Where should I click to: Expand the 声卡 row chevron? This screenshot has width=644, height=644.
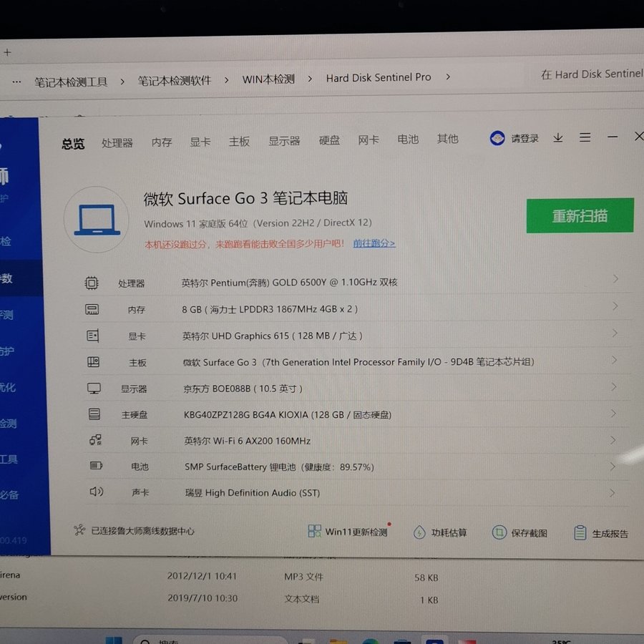pyautogui.click(x=613, y=493)
